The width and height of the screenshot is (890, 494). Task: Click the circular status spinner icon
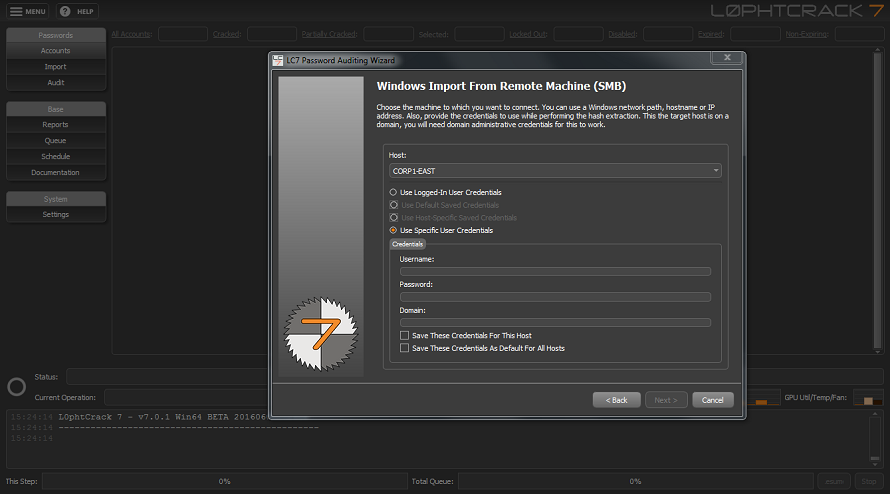click(x=16, y=387)
